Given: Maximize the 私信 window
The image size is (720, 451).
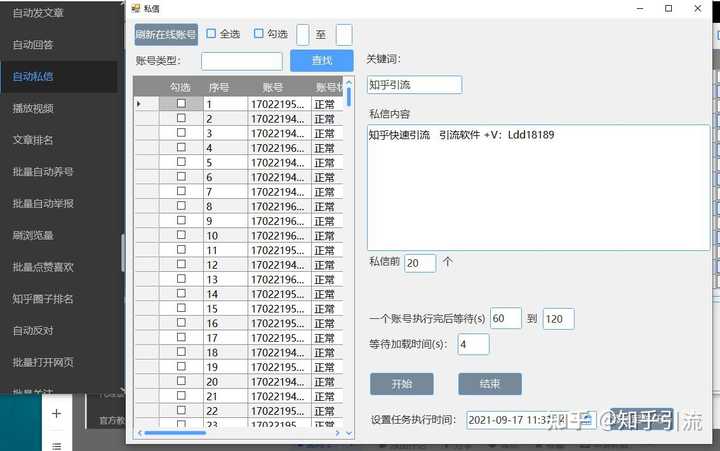Looking at the screenshot, I should tap(669, 8).
